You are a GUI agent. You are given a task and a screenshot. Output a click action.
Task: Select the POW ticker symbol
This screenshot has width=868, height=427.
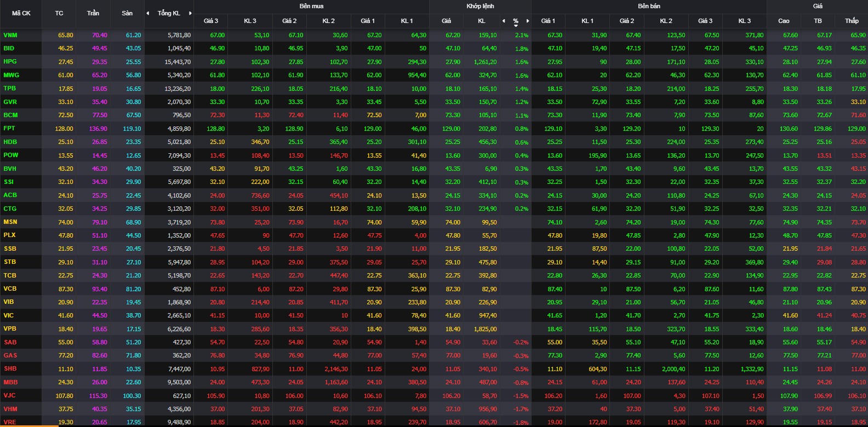[x=10, y=155]
